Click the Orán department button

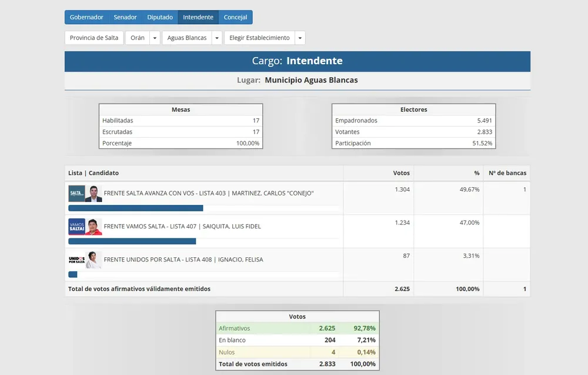138,38
